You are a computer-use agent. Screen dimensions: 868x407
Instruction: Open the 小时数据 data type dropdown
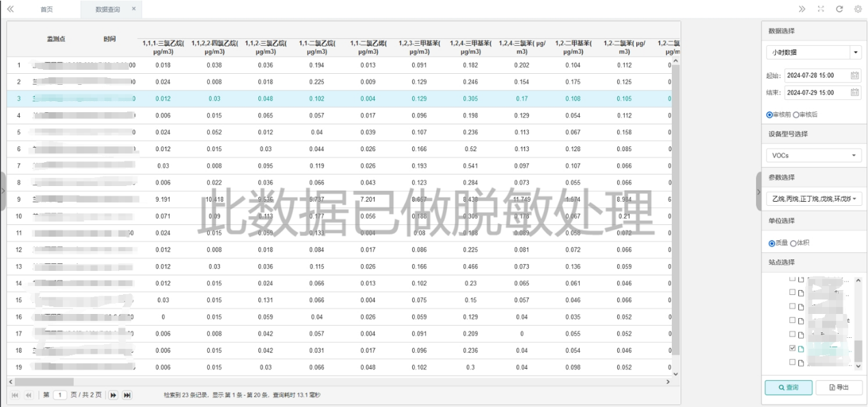[856, 52]
